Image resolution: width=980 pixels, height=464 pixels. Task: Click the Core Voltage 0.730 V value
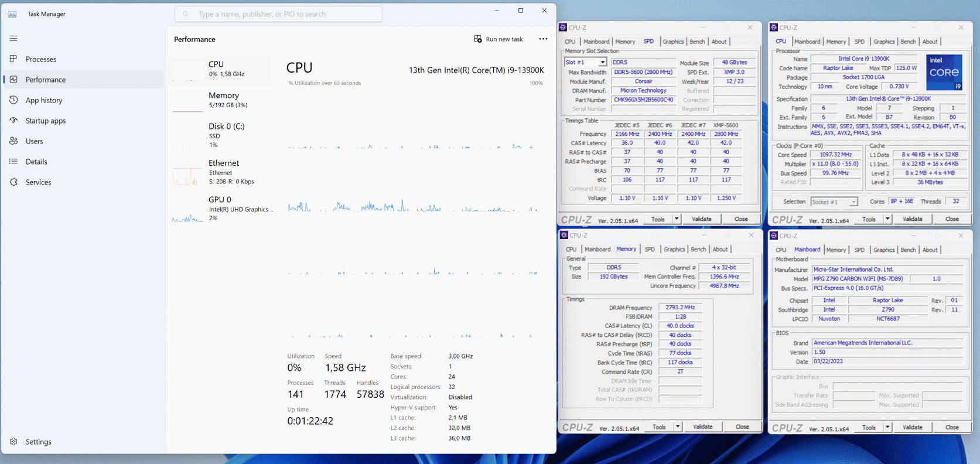899,87
